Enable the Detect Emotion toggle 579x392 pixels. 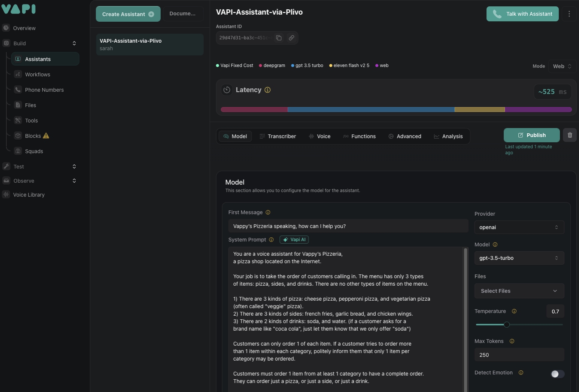tap(557, 374)
